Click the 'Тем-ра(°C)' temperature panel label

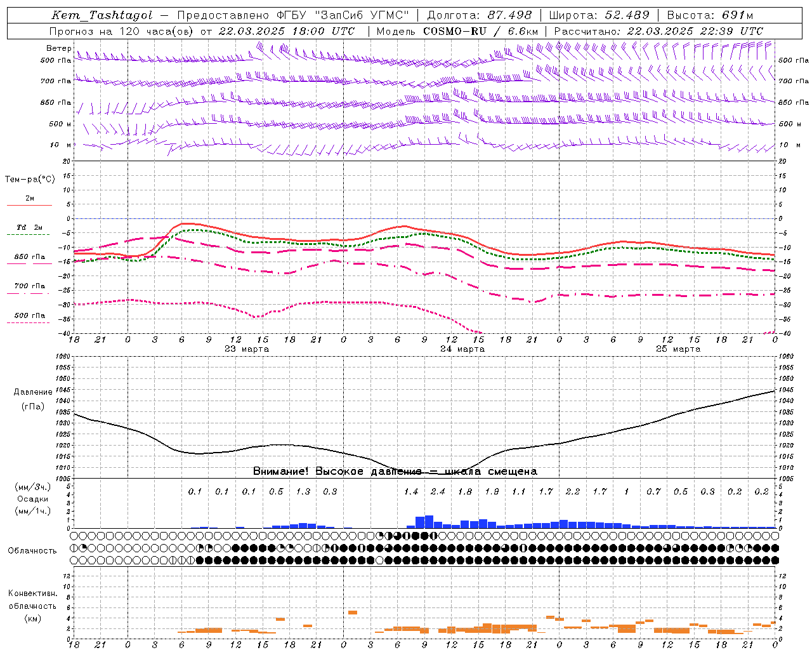[x=30, y=180]
